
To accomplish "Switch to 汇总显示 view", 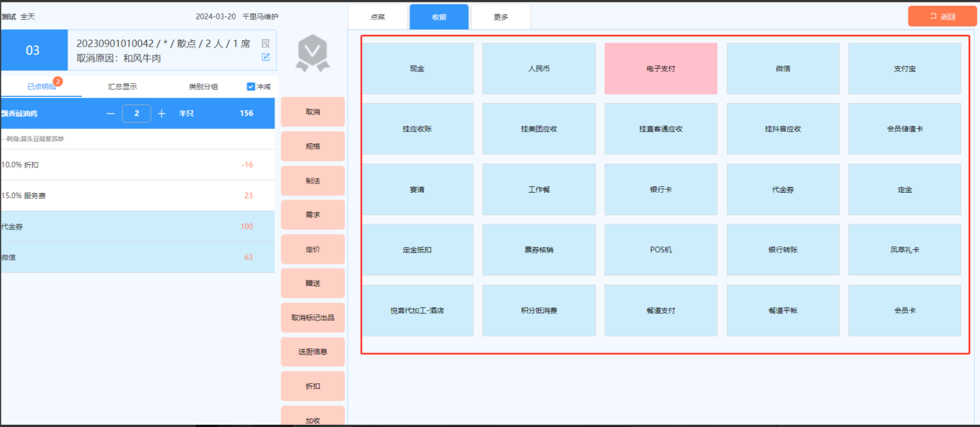I will point(122,87).
